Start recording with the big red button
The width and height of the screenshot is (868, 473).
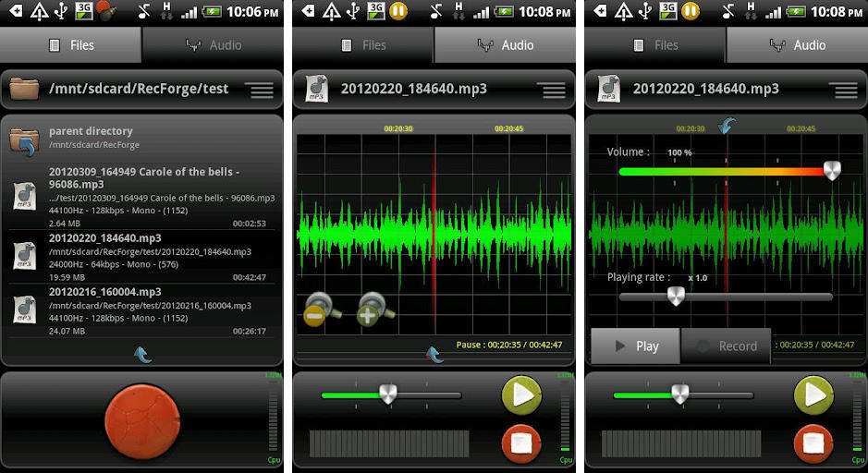pyautogui.click(x=142, y=422)
